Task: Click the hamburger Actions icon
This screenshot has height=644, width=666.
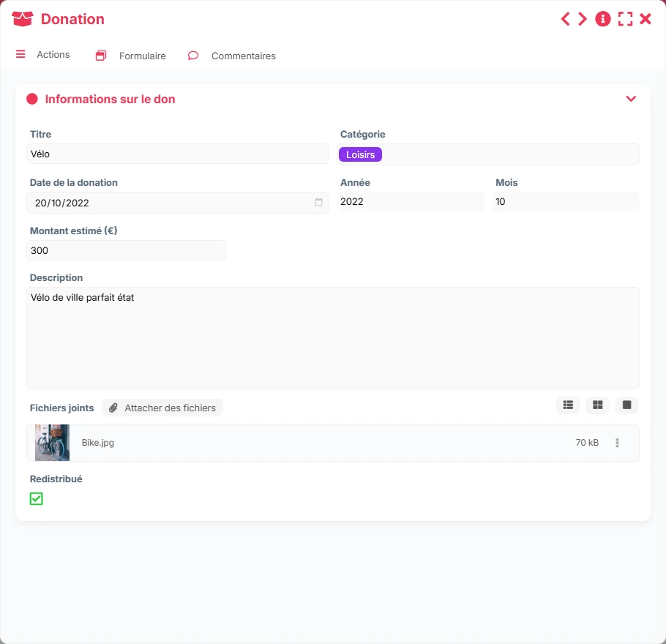Action: point(20,54)
